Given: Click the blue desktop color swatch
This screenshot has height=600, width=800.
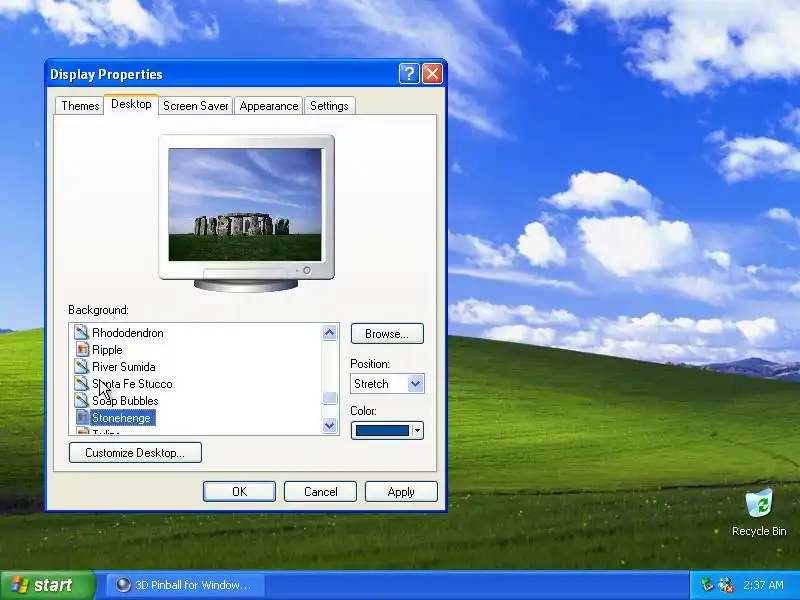Looking at the screenshot, I should point(383,431).
